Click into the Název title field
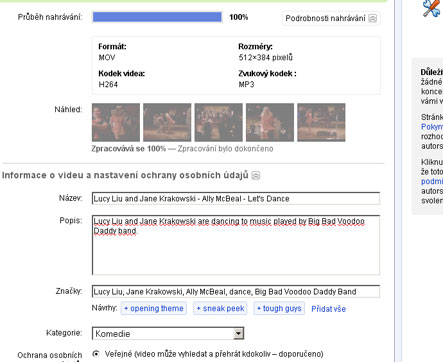The height and width of the screenshot is (362, 443). pos(236,199)
